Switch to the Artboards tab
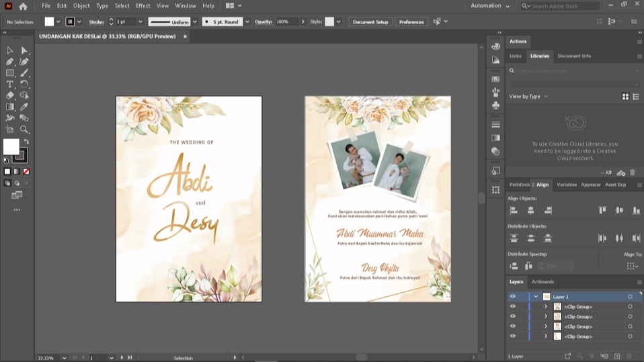644x362 pixels. click(x=542, y=281)
